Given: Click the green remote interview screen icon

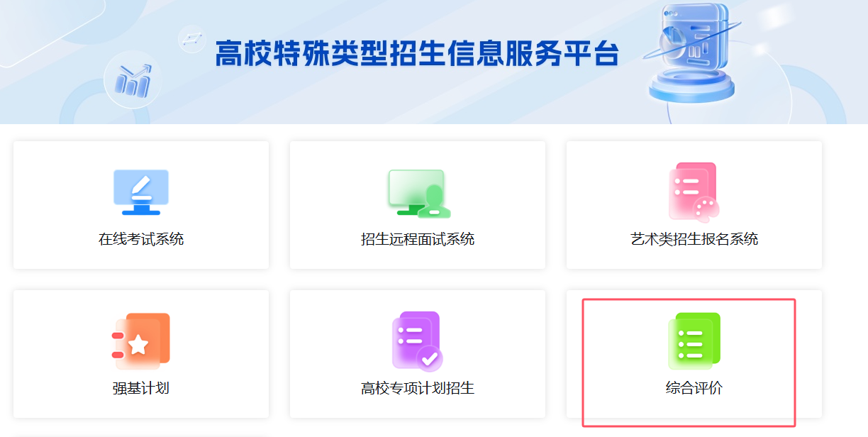Looking at the screenshot, I should click(420, 193).
